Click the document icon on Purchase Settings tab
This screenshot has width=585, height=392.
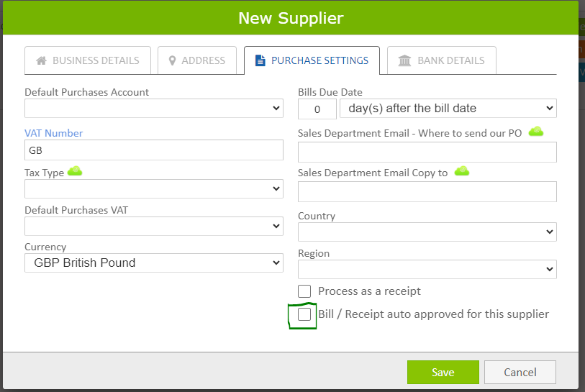[260, 61]
